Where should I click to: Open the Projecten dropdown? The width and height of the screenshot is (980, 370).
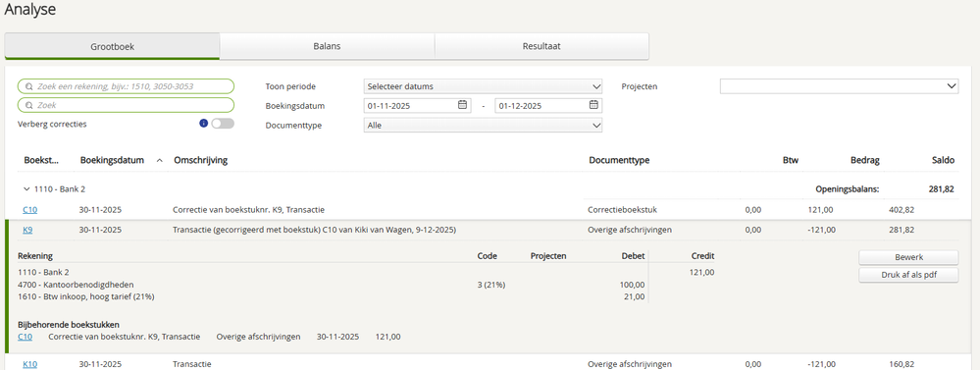[x=839, y=86]
